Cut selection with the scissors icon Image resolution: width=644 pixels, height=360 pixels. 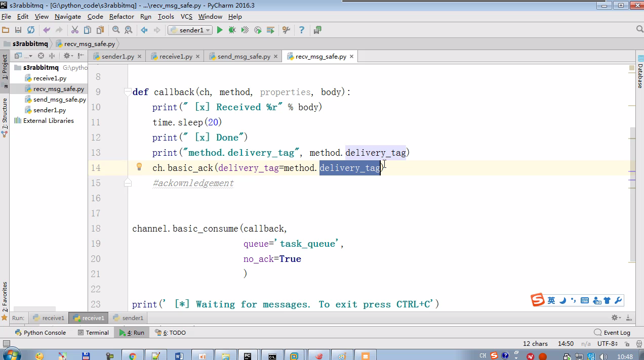click(x=75, y=30)
